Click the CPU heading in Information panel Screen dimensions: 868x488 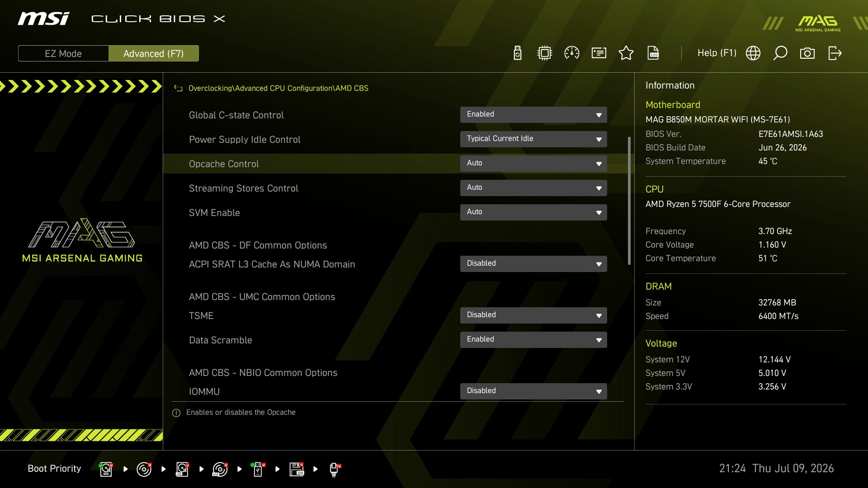click(x=654, y=189)
